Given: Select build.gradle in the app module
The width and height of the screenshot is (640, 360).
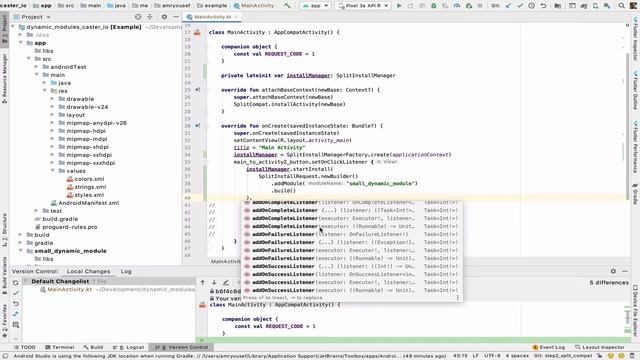Looking at the screenshot, I should point(56,219).
